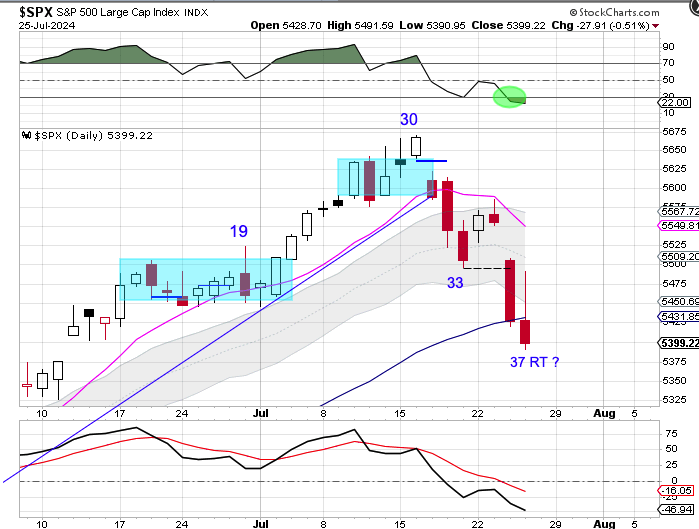This screenshot has width=699, height=529.
Task: Click the 'Aug' label on price panel date axis
Action: [604, 414]
